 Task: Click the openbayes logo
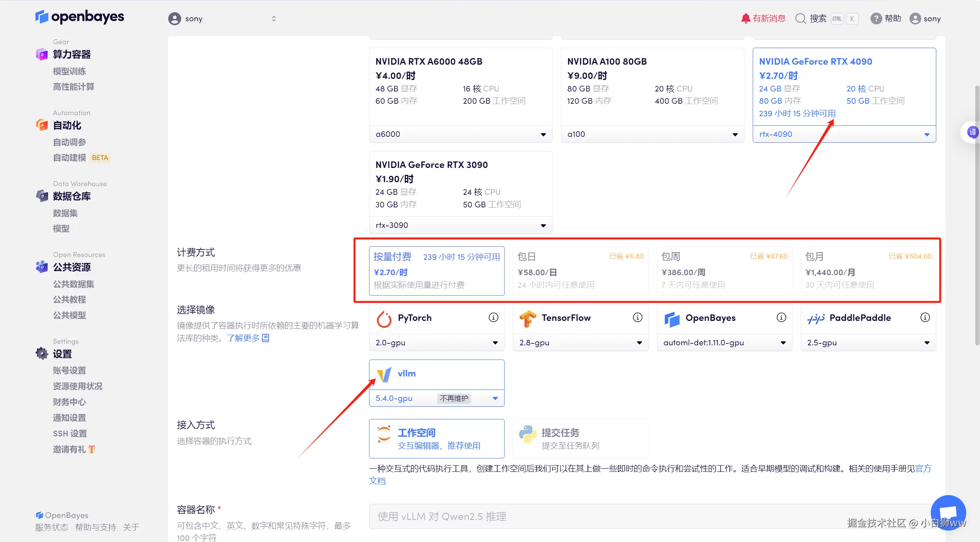pos(80,17)
